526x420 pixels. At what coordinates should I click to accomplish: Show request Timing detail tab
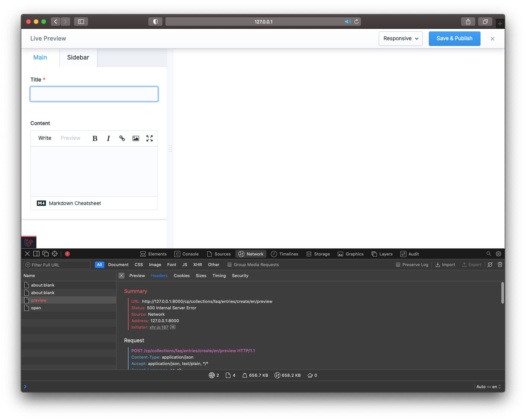pos(219,276)
